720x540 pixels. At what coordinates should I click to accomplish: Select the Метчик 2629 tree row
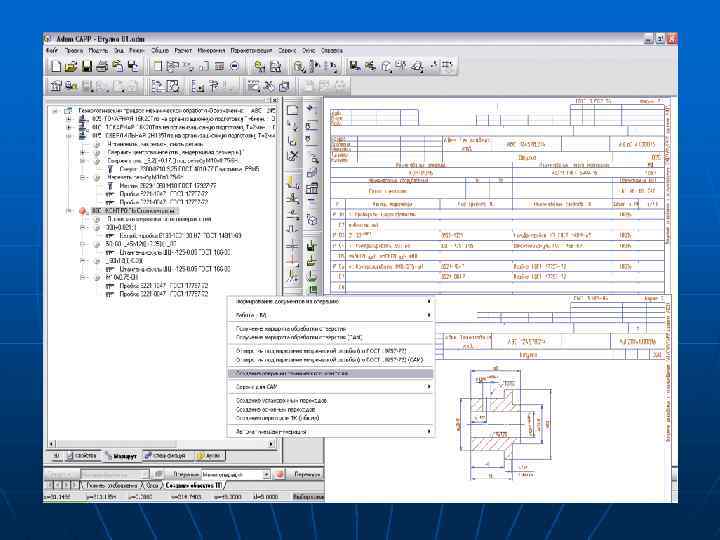(168, 186)
